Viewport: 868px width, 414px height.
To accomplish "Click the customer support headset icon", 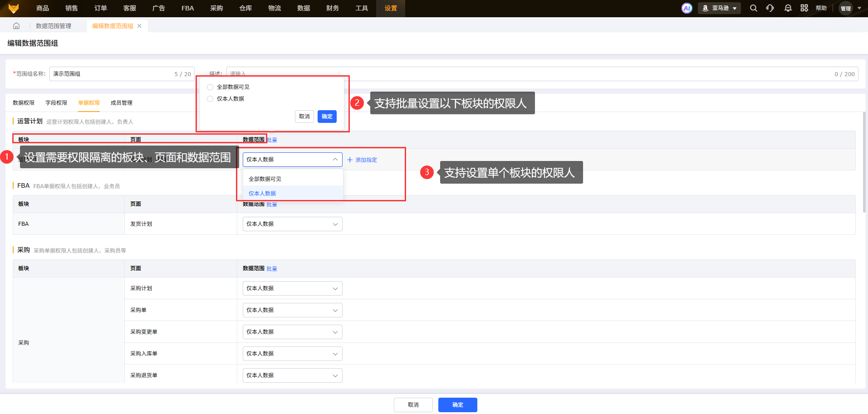I will [770, 8].
